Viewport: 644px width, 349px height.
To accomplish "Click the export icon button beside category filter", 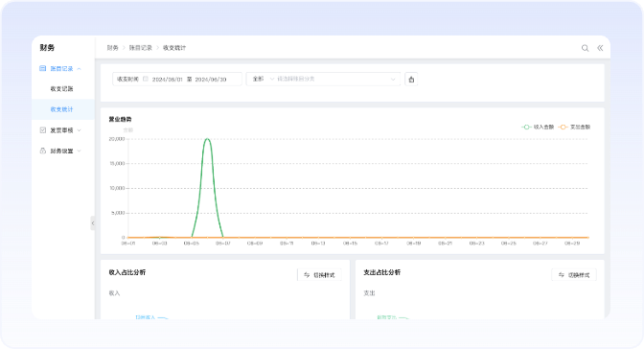I will click(411, 80).
